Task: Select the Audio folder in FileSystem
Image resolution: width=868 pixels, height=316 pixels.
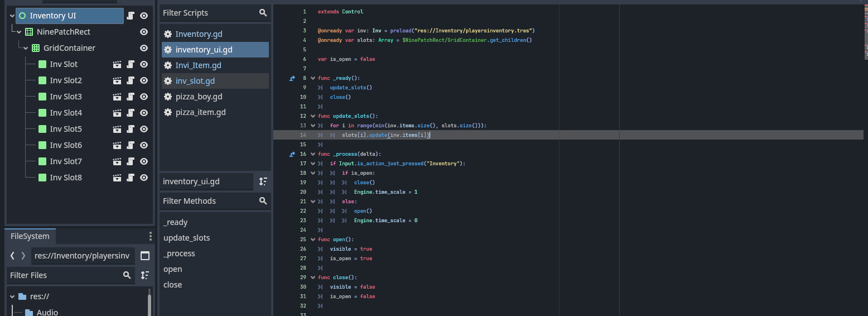Action: pos(47,312)
